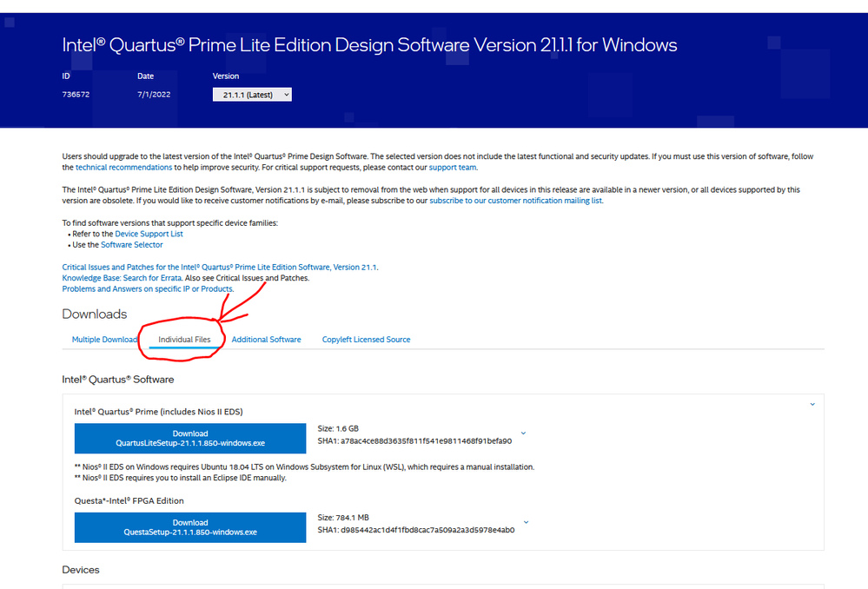The height and width of the screenshot is (589, 868).
Task: Click the Size: 784.1 MB text
Action: pos(342,518)
